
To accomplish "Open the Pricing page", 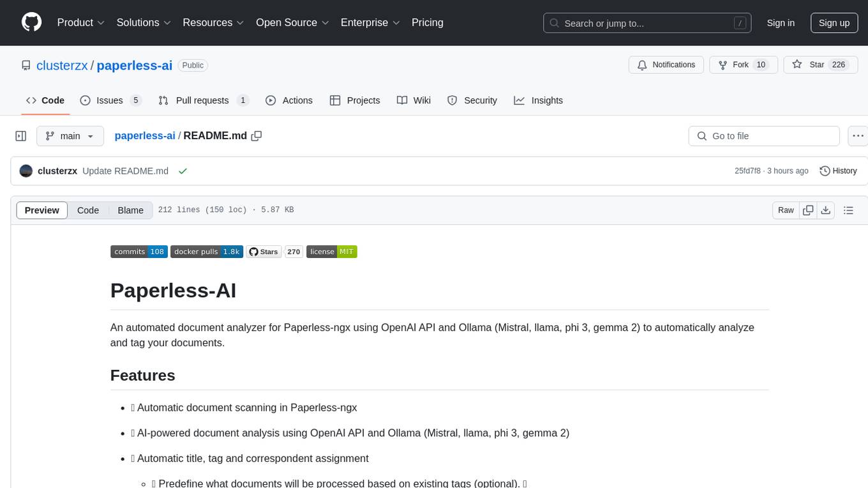I will [x=428, y=22].
